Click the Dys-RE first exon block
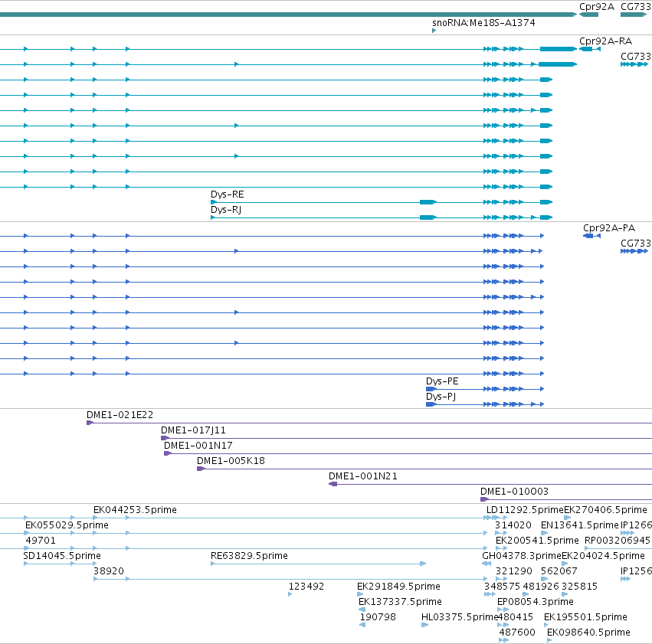 coord(214,202)
